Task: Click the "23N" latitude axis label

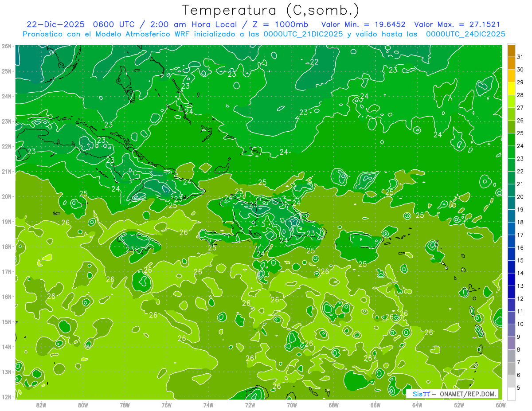Action: point(6,121)
